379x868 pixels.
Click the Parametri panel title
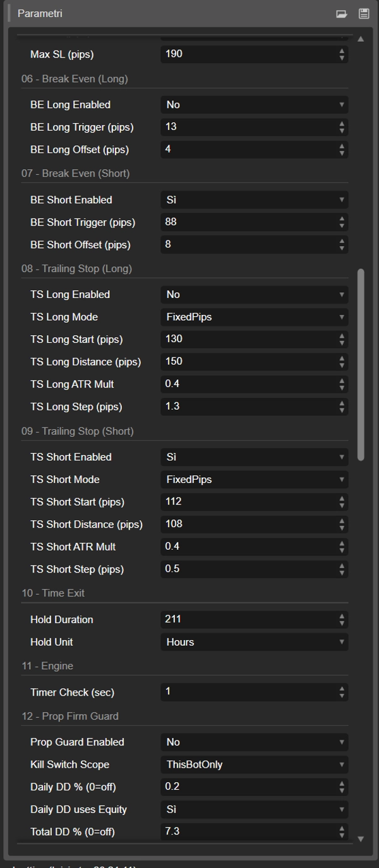tap(40, 14)
